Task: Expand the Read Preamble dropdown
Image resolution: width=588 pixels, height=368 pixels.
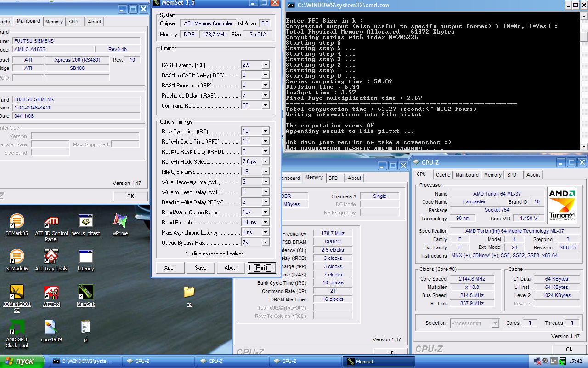Action: coord(265,222)
